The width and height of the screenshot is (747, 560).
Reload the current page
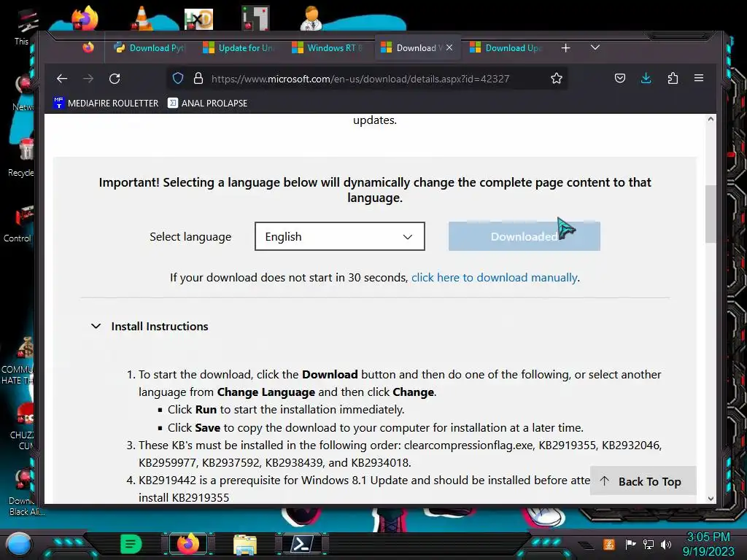(x=115, y=79)
